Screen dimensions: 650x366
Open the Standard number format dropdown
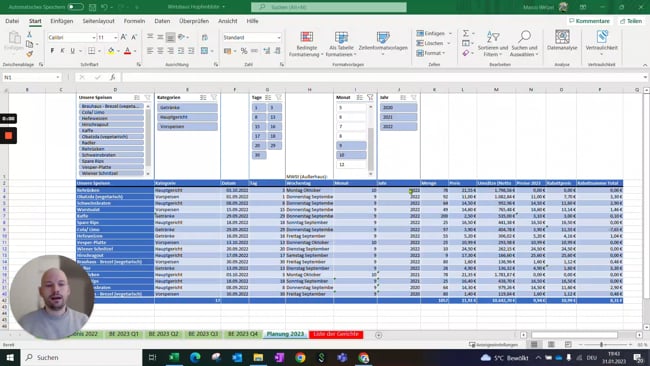279,37
